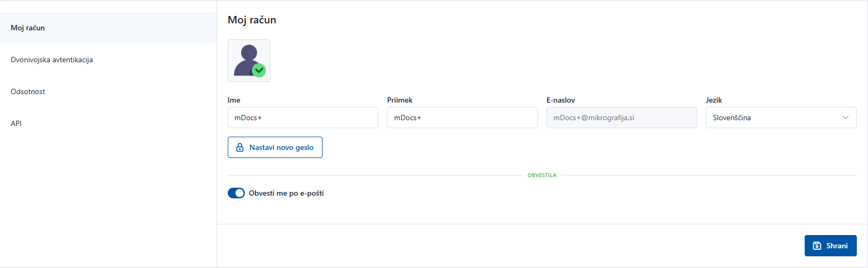Focus the Ime text field
Screen dimensions: 868x268
pyautogui.click(x=303, y=118)
